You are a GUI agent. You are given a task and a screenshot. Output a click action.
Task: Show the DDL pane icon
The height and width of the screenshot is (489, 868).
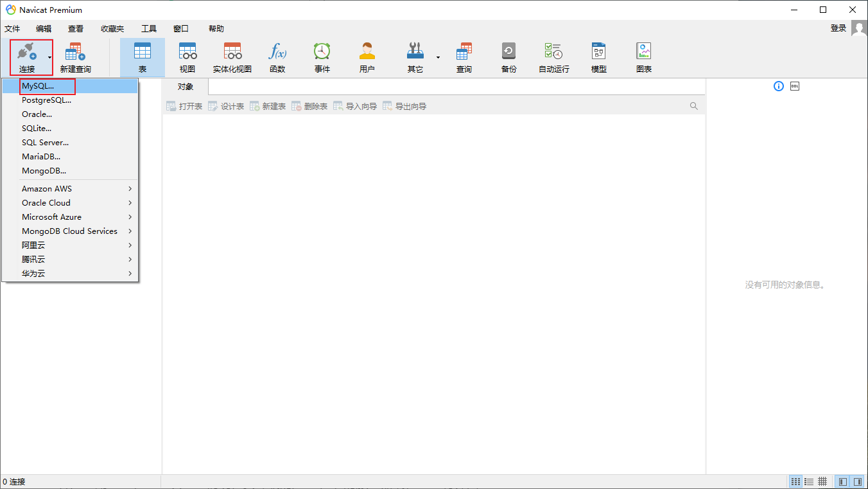point(795,86)
